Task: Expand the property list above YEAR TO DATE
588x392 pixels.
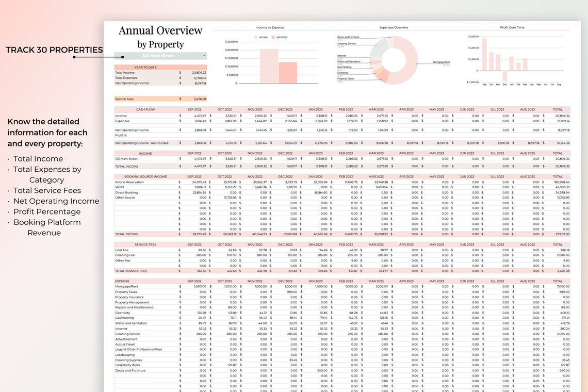Action: pyautogui.click(x=158, y=56)
